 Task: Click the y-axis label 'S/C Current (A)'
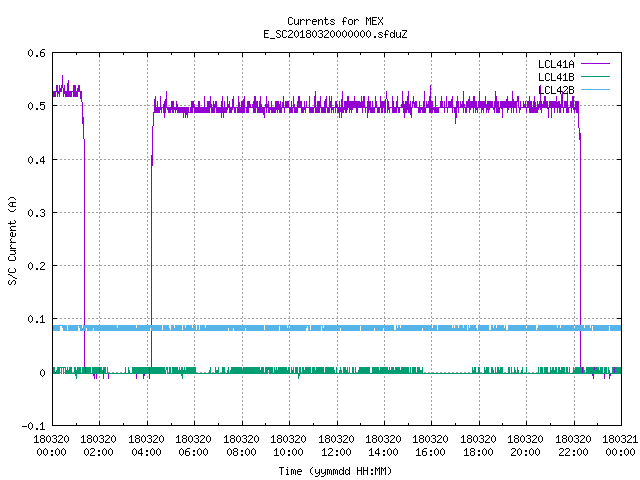pos(13,241)
